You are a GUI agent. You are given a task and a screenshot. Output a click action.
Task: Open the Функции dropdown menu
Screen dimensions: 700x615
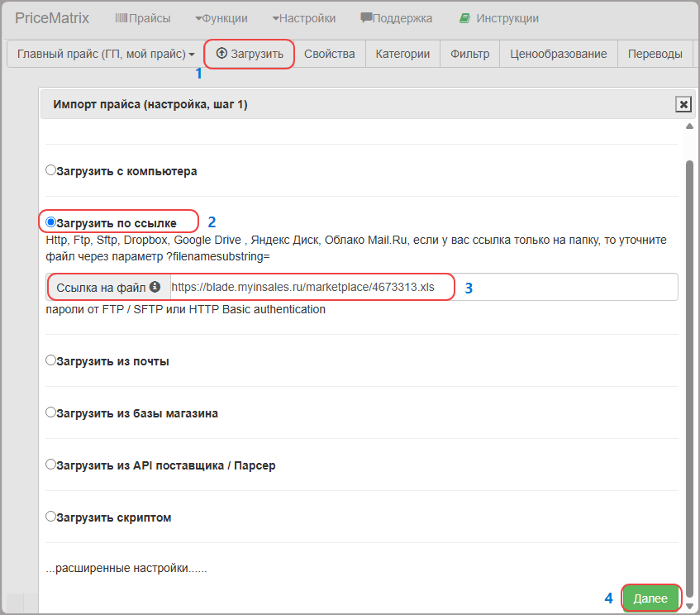(221, 18)
